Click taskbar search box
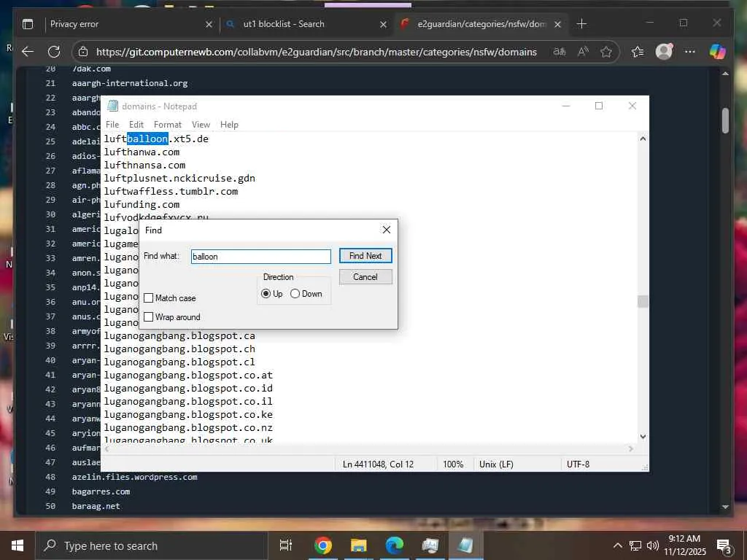The width and height of the screenshot is (747, 560). click(152, 545)
